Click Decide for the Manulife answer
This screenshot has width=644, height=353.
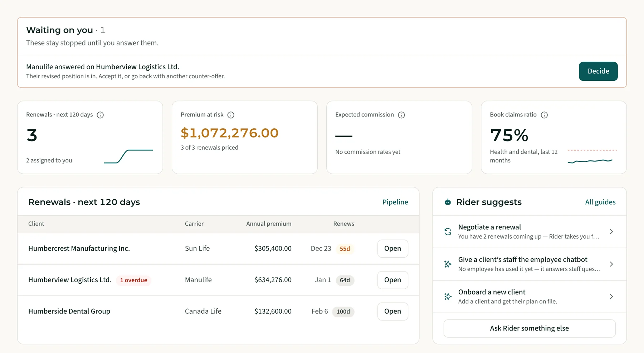[598, 71]
